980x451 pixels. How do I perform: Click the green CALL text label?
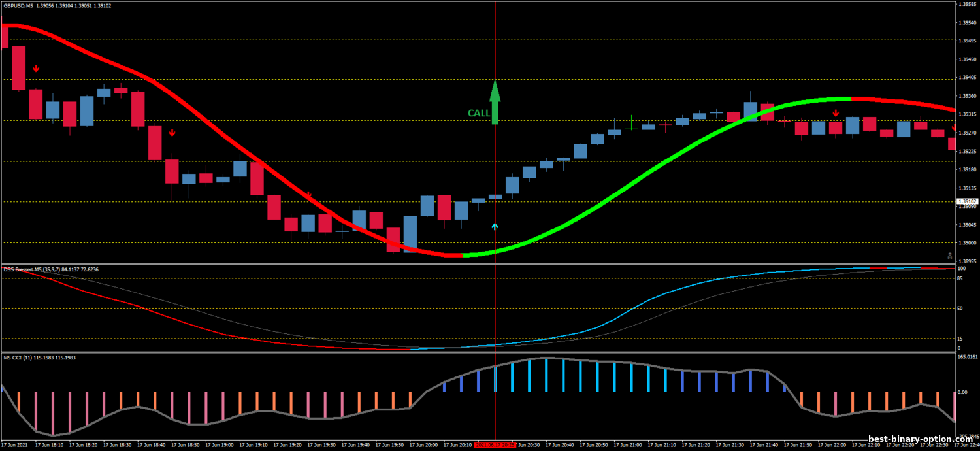(478, 113)
